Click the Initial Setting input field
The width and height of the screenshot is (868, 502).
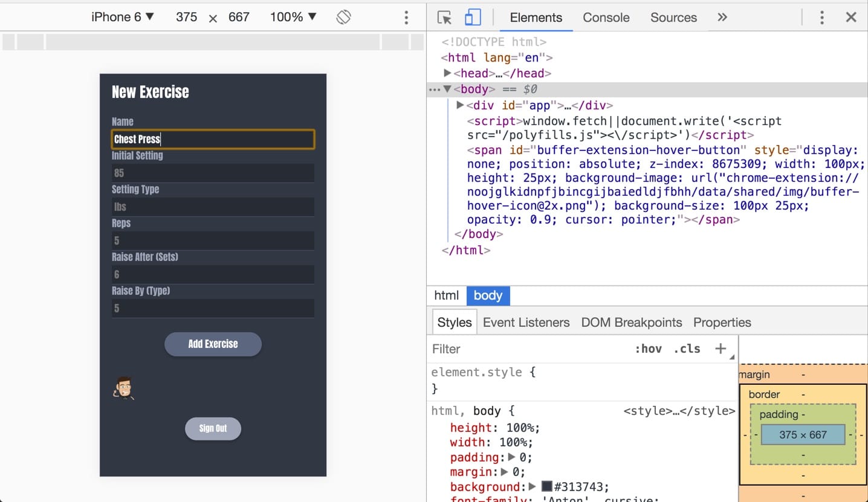(x=213, y=173)
